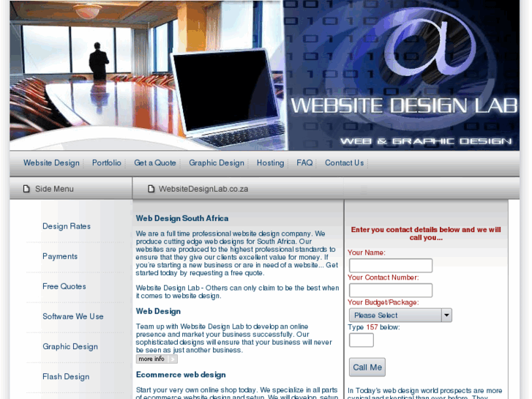Expand the Your Budget/Package Please Select dropdown

click(x=400, y=315)
